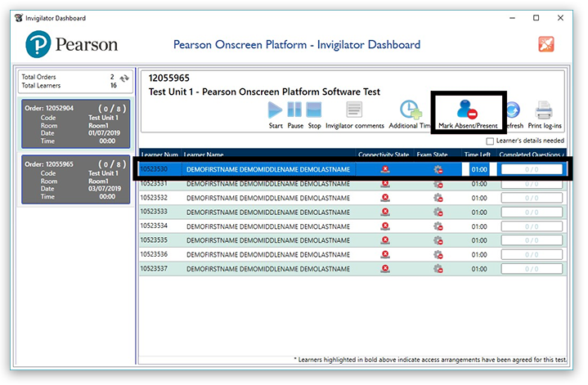
Task: Enable Learner's details needed checkbox
Action: (x=491, y=141)
